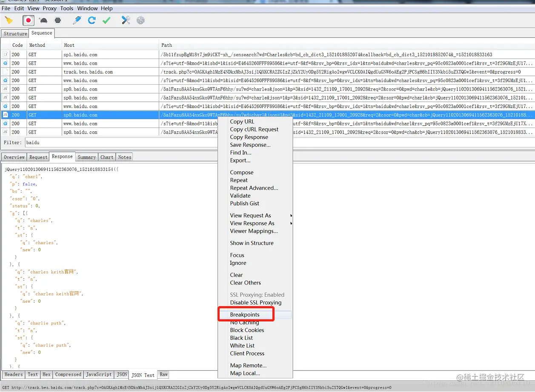
Task: Open the Proxy menu
Action: pos(50,8)
